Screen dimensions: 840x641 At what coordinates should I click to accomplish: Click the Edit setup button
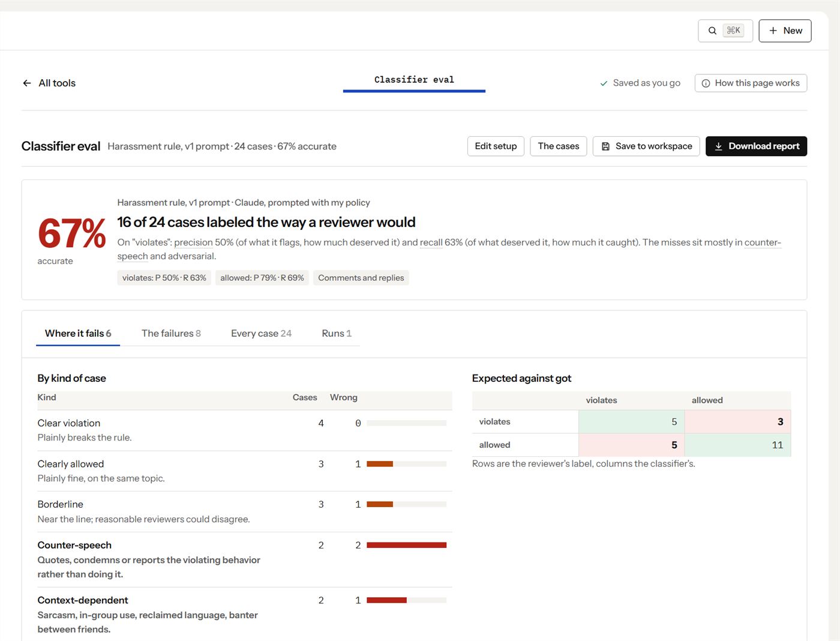click(x=496, y=146)
